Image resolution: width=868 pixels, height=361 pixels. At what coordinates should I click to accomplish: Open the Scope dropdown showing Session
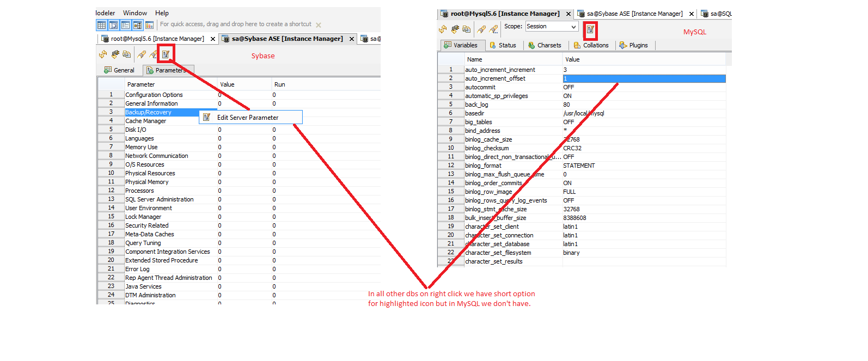tap(551, 27)
